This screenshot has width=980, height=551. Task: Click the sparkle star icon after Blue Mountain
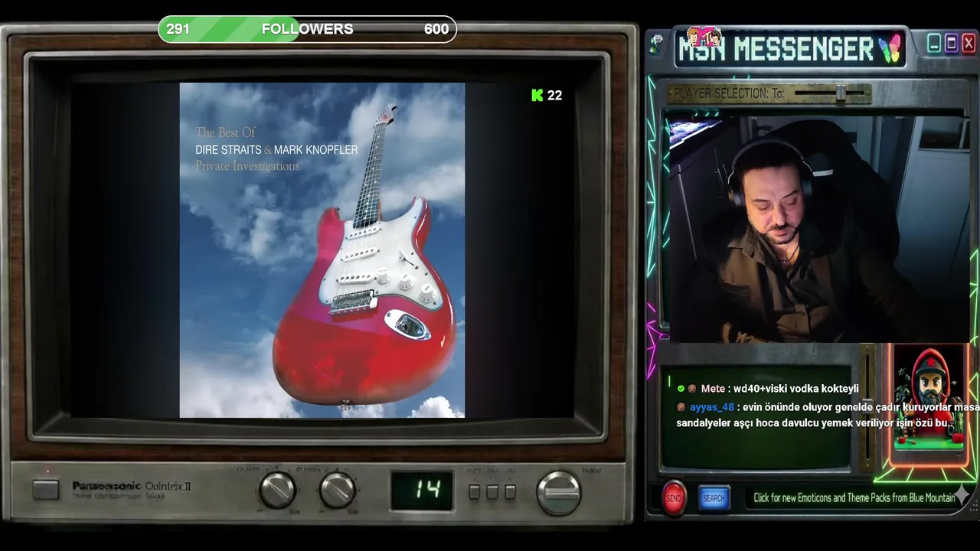coord(962,496)
